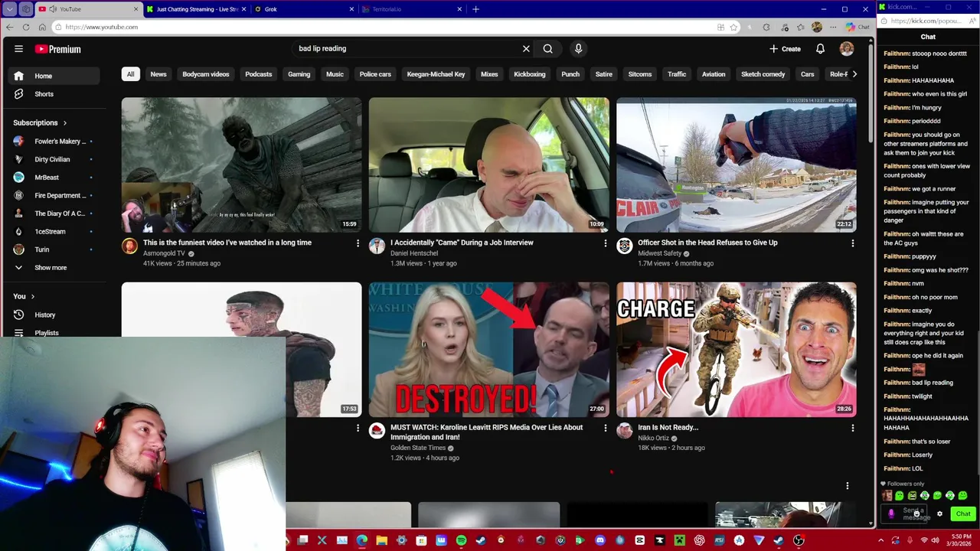Switch to the Territorial.io browser tab
This screenshot has height=551, width=980.
click(x=412, y=9)
